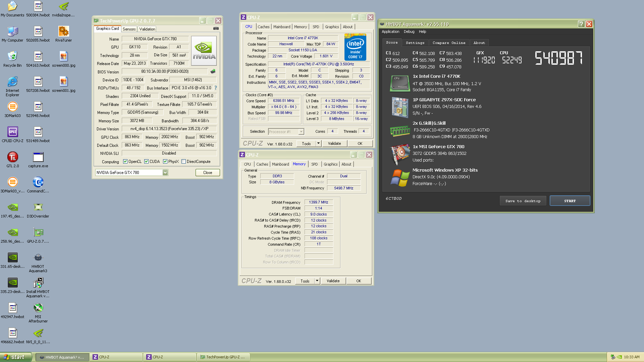This screenshot has height=362, width=644.
Task: Click Validate in the upper CPU-Z window
Action: 334,143
